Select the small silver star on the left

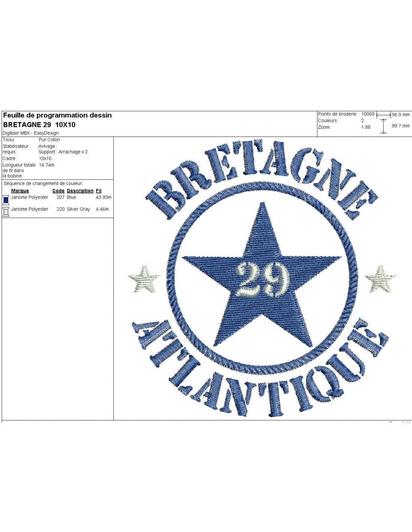tap(144, 279)
